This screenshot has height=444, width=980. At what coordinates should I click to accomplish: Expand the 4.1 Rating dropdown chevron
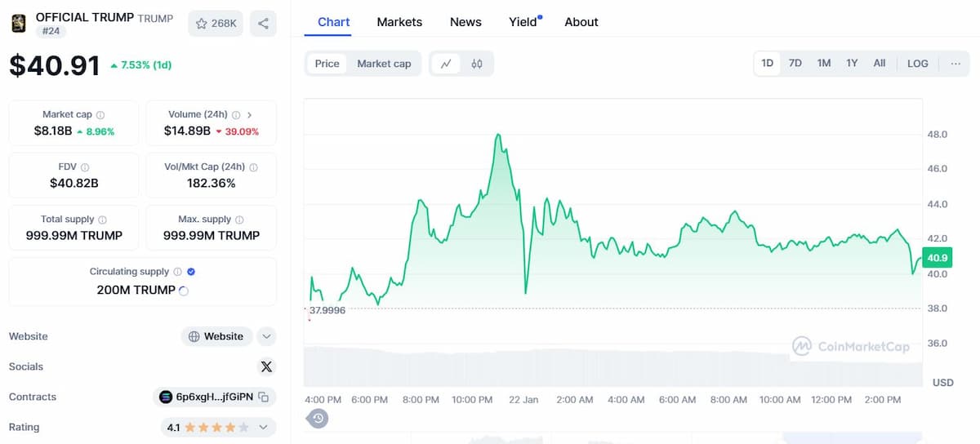click(264, 427)
